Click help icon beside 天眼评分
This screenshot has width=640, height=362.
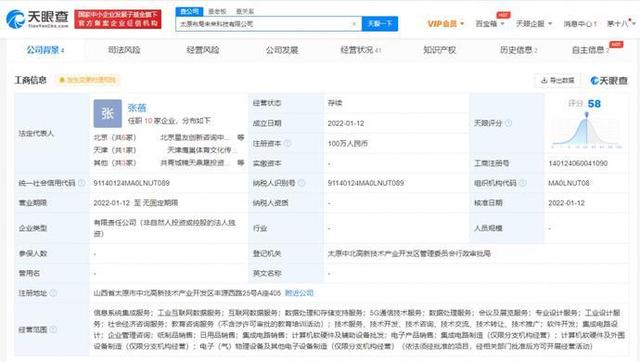pos(508,123)
